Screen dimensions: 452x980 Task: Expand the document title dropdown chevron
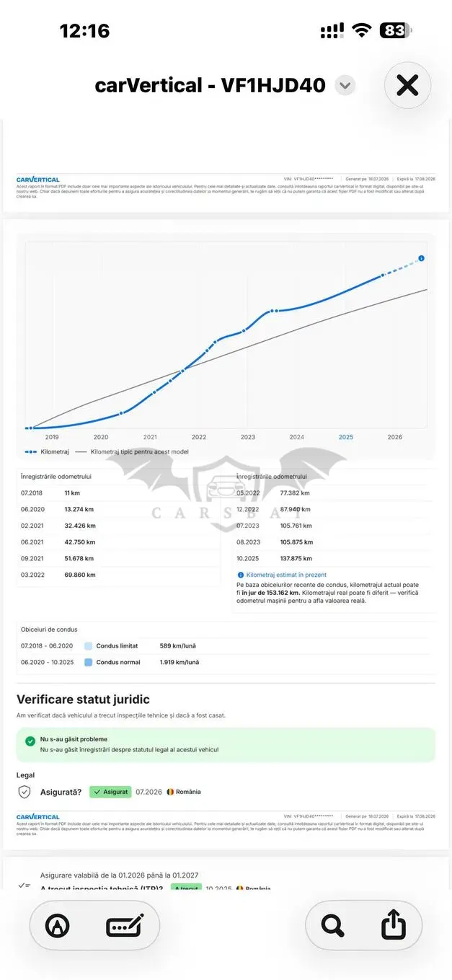[345, 86]
